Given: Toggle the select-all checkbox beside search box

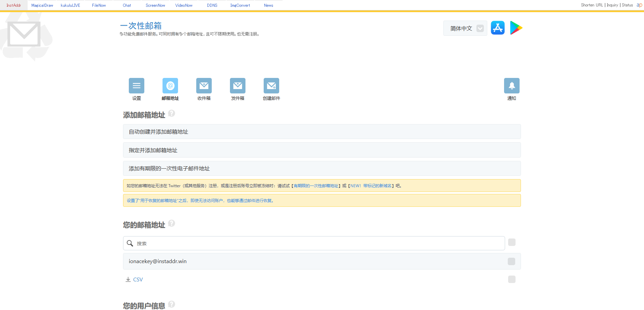Looking at the screenshot, I should 511,242.
